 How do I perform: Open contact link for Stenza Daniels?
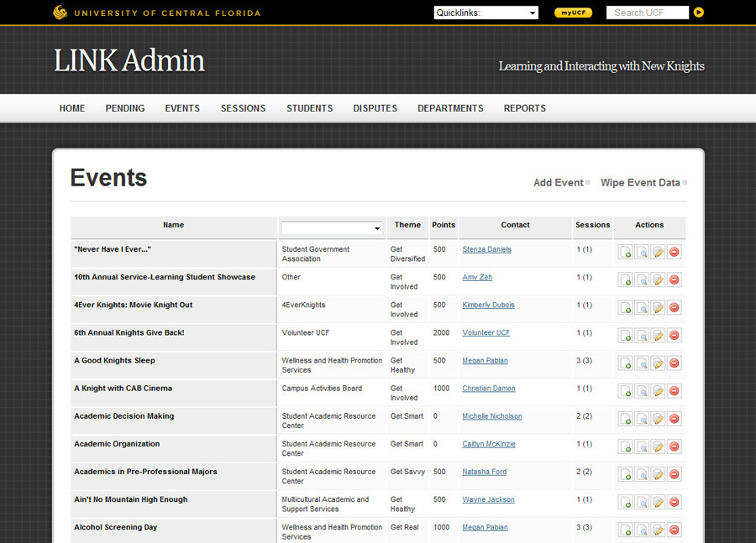pos(486,249)
